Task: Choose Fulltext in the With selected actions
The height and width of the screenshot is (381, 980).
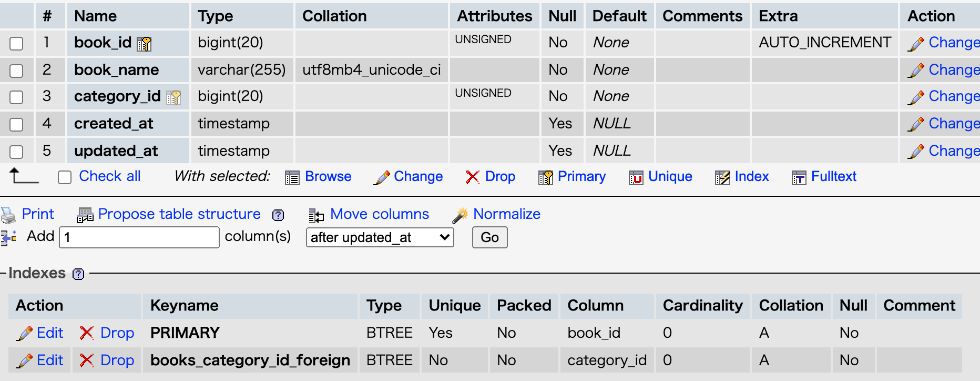Action: pos(824,177)
